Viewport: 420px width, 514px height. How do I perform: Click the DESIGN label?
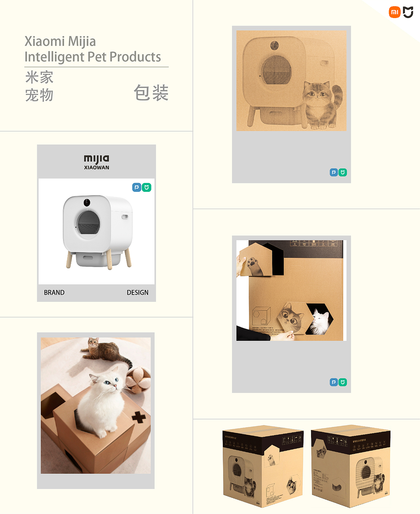pos(137,292)
